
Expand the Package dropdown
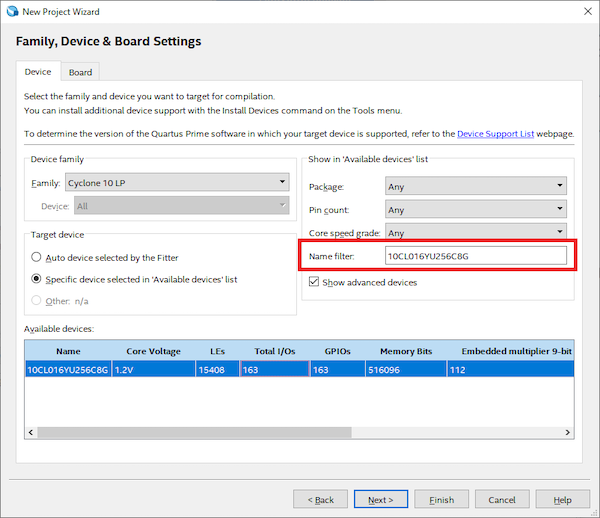[475, 186]
